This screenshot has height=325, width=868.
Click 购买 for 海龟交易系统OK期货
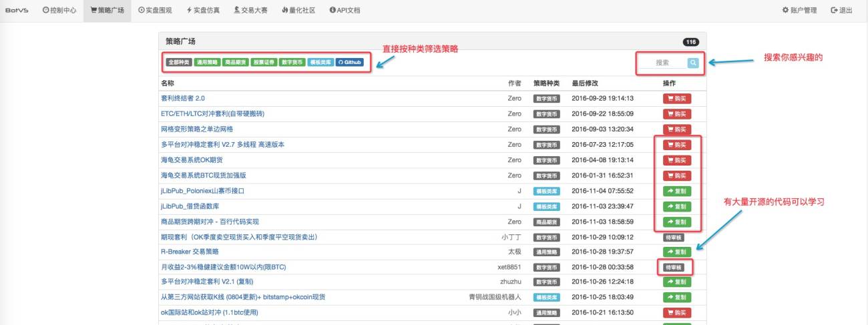click(x=676, y=159)
